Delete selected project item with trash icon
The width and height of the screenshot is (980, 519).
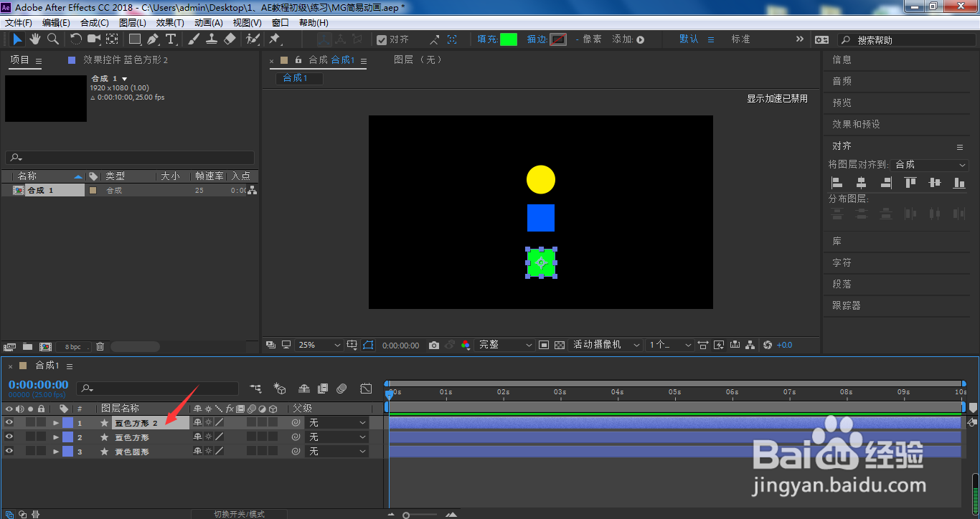coord(100,346)
